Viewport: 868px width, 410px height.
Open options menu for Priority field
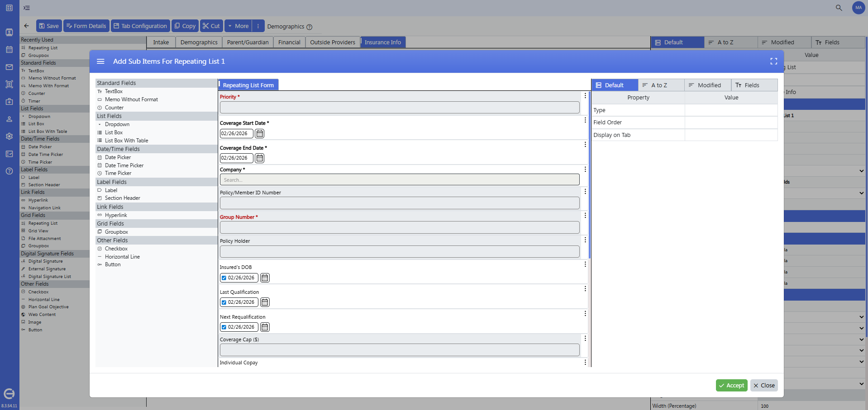click(585, 96)
